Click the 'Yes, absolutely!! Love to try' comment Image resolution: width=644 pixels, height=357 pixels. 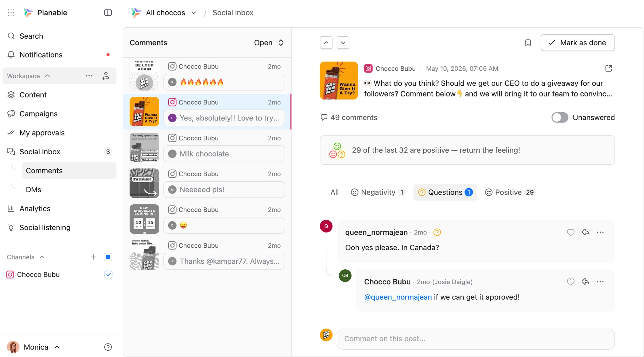point(224,118)
